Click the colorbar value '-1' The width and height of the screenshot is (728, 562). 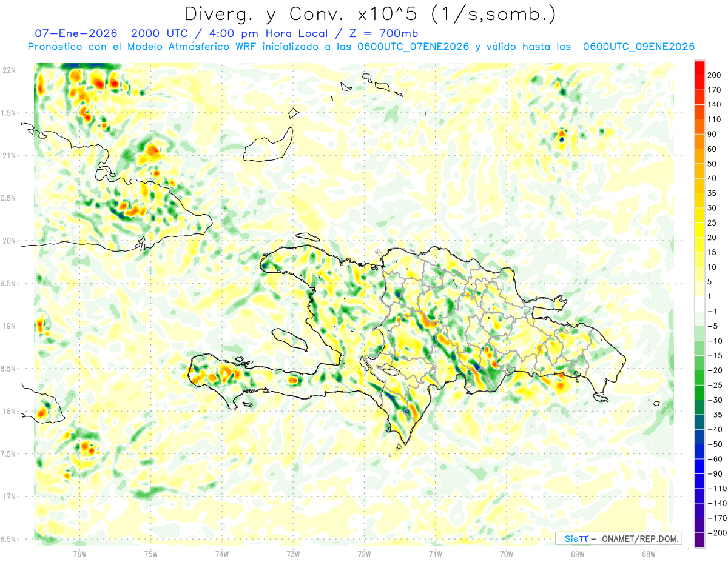pos(713,312)
